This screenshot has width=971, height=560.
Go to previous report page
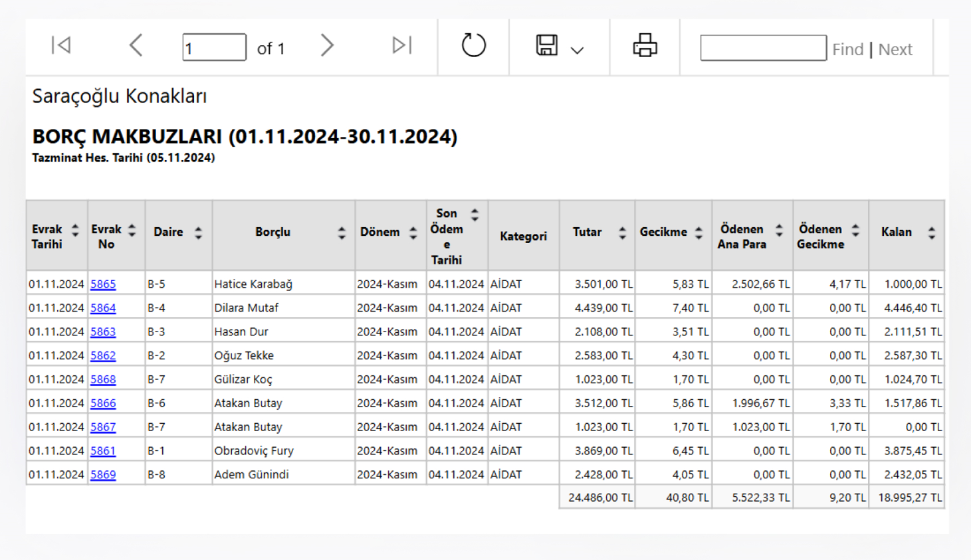(x=136, y=45)
